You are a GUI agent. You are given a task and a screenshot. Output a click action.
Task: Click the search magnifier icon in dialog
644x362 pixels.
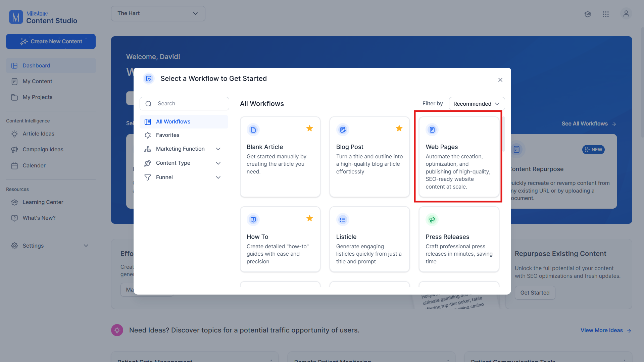click(x=148, y=104)
